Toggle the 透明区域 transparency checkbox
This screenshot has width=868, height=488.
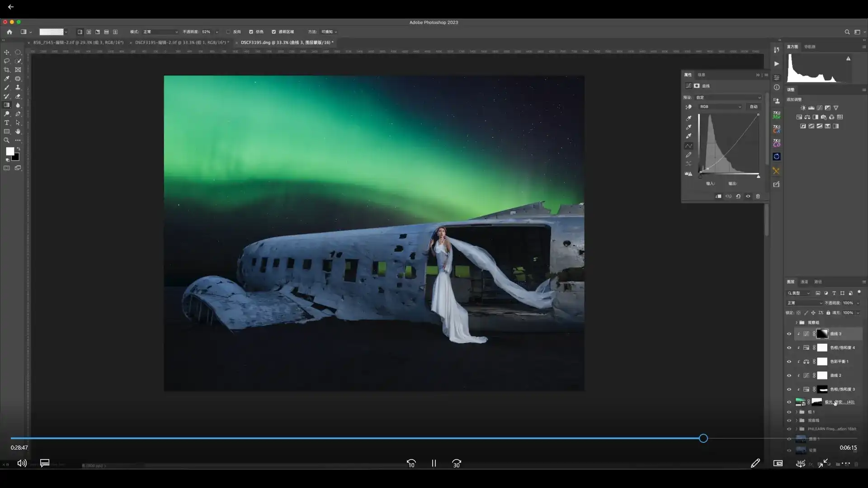click(274, 32)
